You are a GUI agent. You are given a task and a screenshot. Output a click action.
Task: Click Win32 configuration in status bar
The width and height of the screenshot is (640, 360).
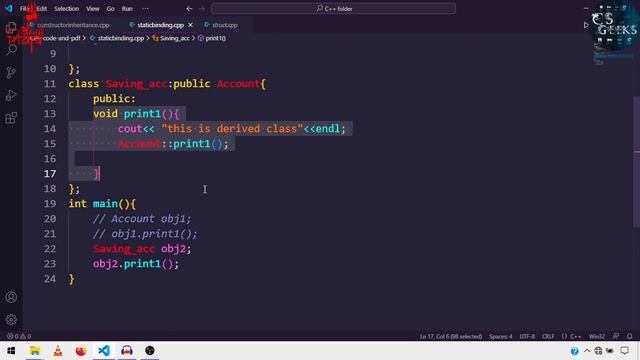click(597, 336)
